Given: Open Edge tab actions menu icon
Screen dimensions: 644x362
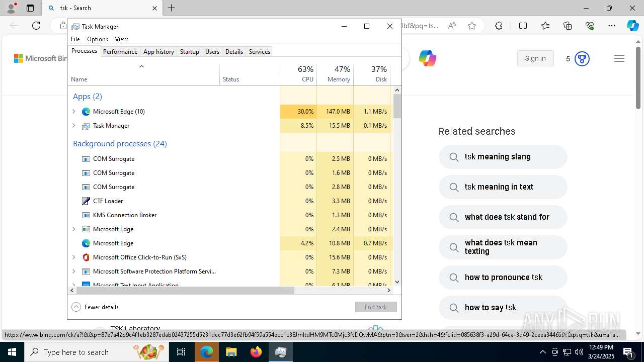Looking at the screenshot, I should click(x=30, y=8).
